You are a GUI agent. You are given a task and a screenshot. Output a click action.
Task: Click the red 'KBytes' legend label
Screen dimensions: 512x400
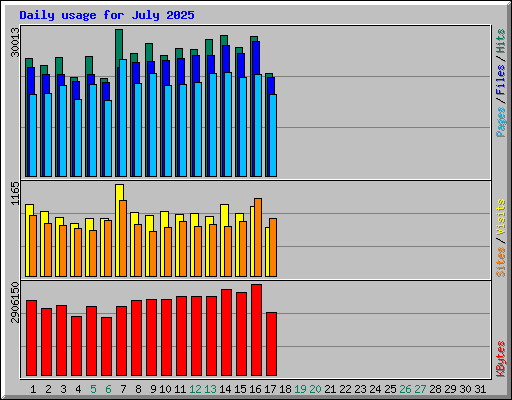(501, 359)
